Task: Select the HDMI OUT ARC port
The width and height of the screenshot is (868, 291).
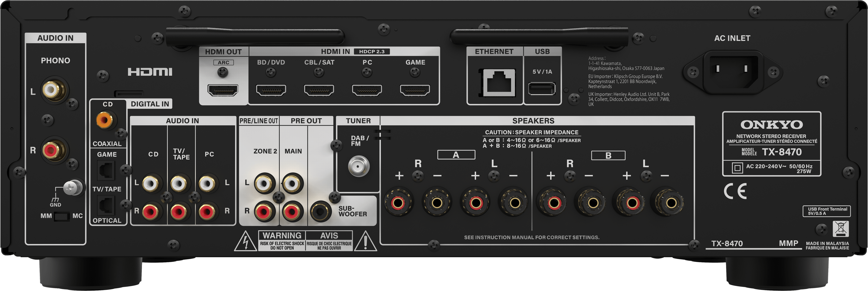Action: coord(223,90)
